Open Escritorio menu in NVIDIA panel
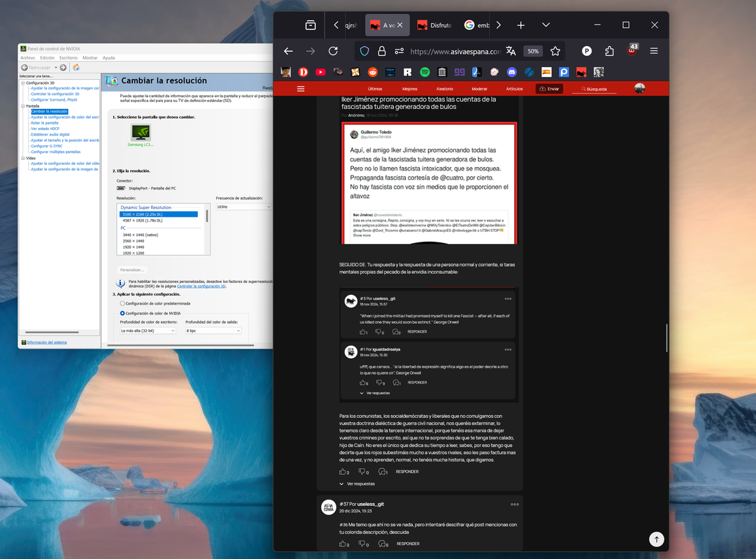 (68, 58)
